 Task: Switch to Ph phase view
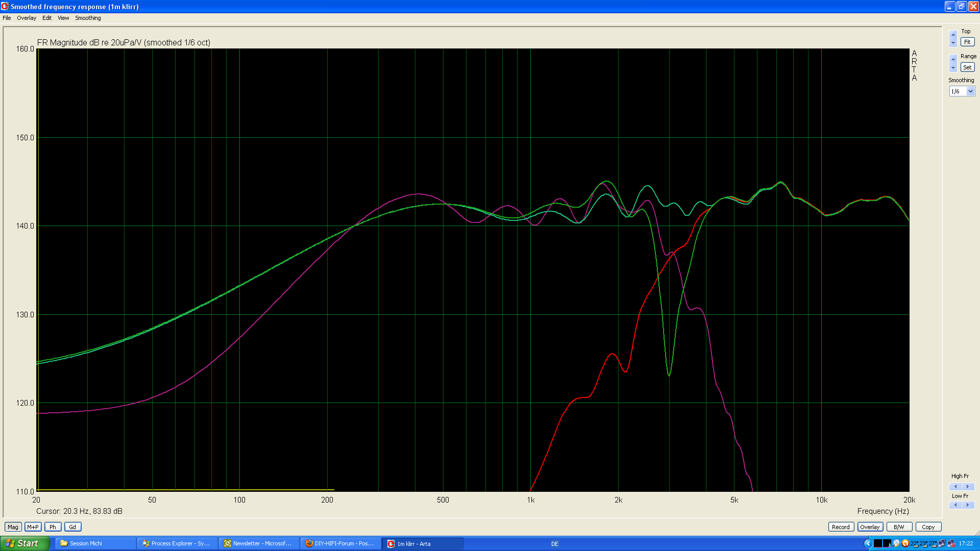click(53, 527)
